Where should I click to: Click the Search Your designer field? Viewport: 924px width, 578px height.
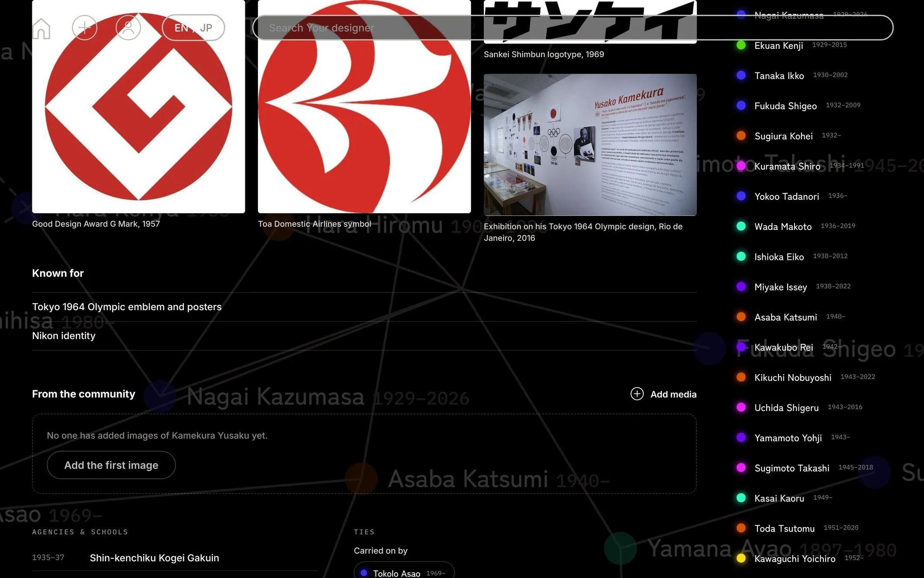(x=573, y=27)
